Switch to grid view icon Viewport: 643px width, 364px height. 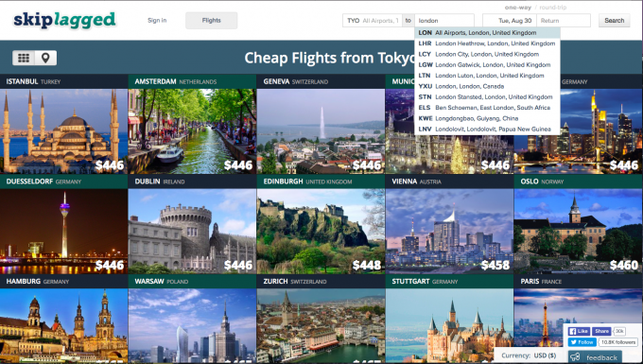(x=24, y=59)
